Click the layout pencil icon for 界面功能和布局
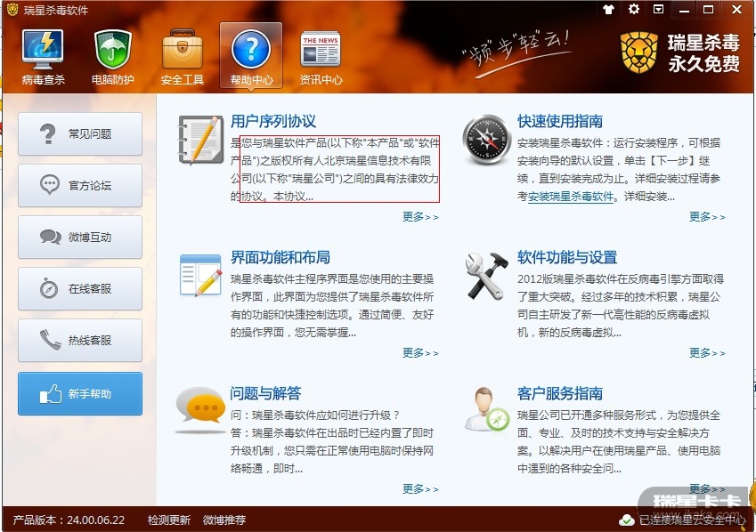756x532 pixels. (200, 276)
